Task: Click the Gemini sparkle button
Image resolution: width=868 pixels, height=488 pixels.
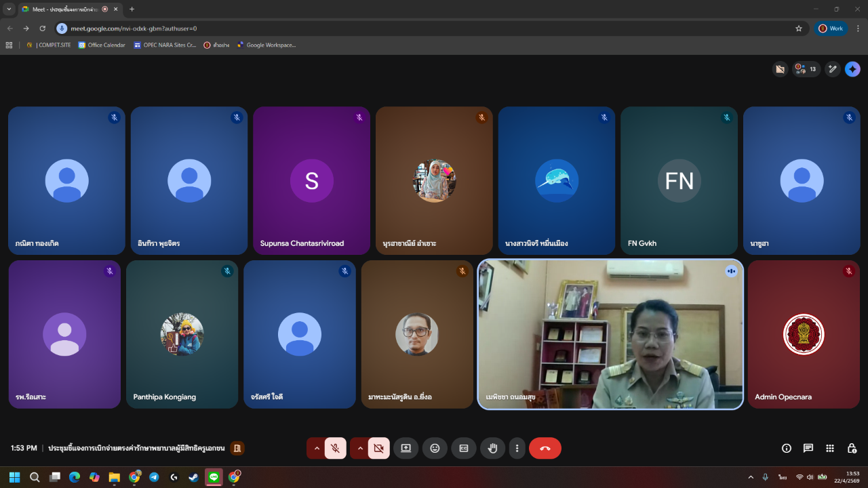Action: [852, 69]
